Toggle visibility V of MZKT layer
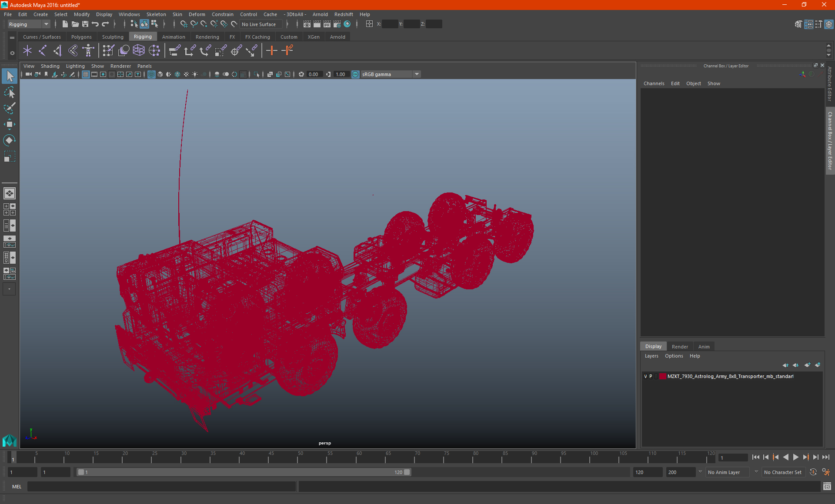Image resolution: width=835 pixels, height=504 pixels. tap(645, 376)
